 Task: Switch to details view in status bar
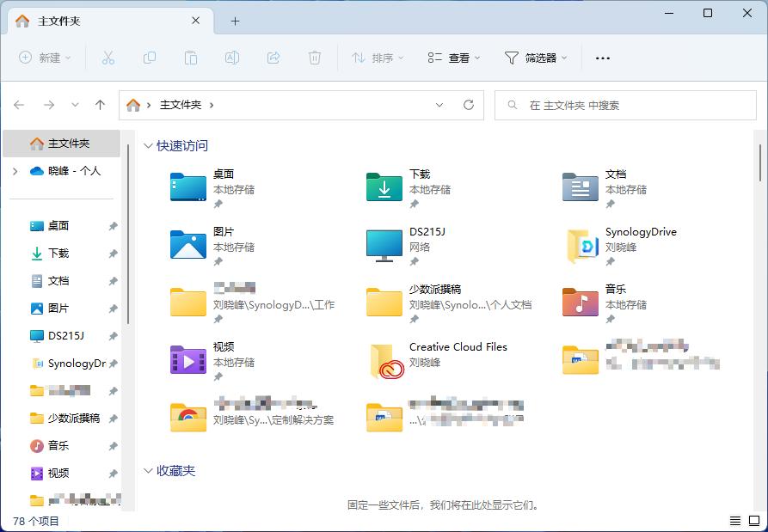(735, 521)
